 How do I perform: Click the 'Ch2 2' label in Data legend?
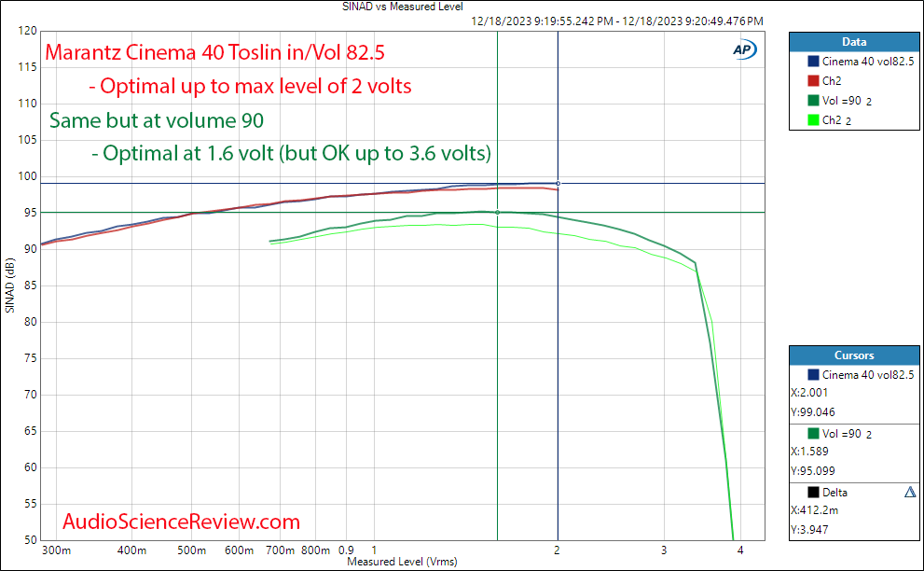point(836,120)
